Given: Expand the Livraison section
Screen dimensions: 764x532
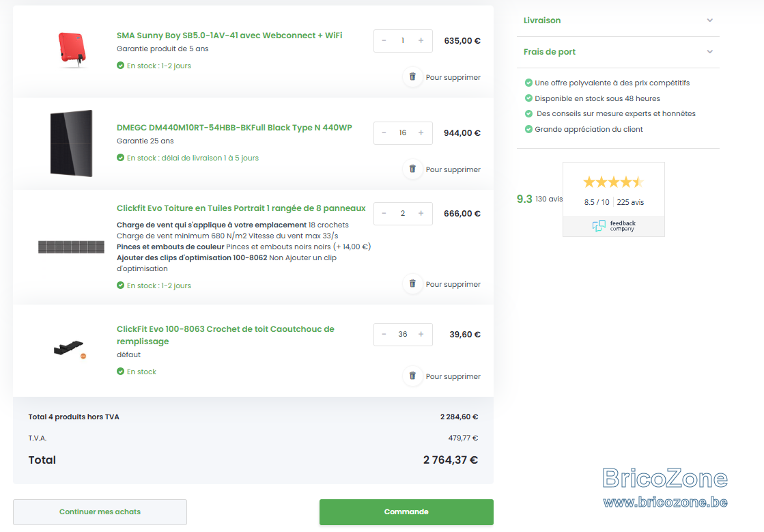Looking at the screenshot, I should tap(618, 20).
